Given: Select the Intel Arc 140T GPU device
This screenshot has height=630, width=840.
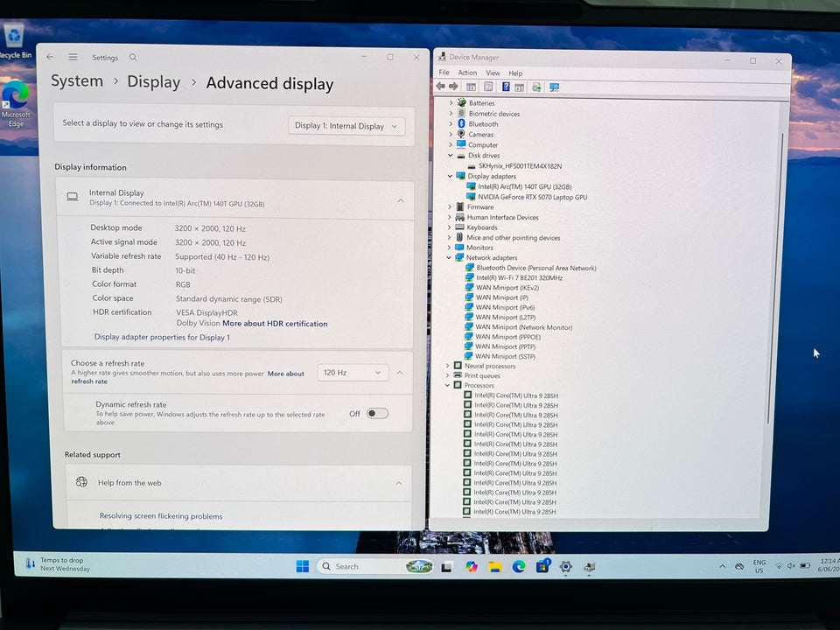Looking at the screenshot, I should pos(524,187).
